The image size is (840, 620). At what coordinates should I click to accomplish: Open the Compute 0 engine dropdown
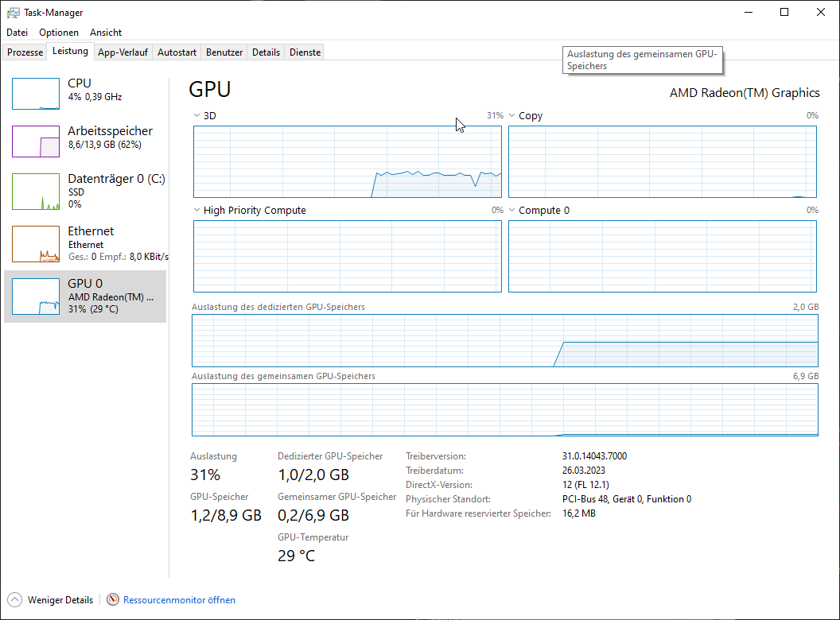tap(511, 211)
